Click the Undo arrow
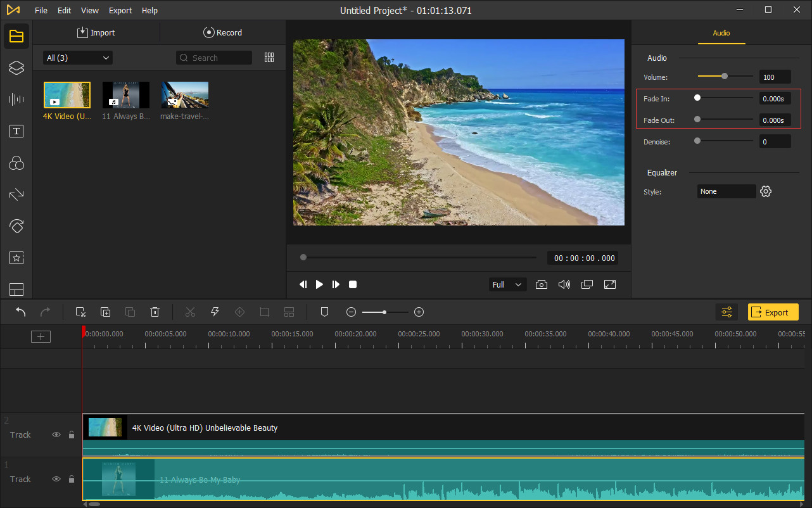 [21, 312]
